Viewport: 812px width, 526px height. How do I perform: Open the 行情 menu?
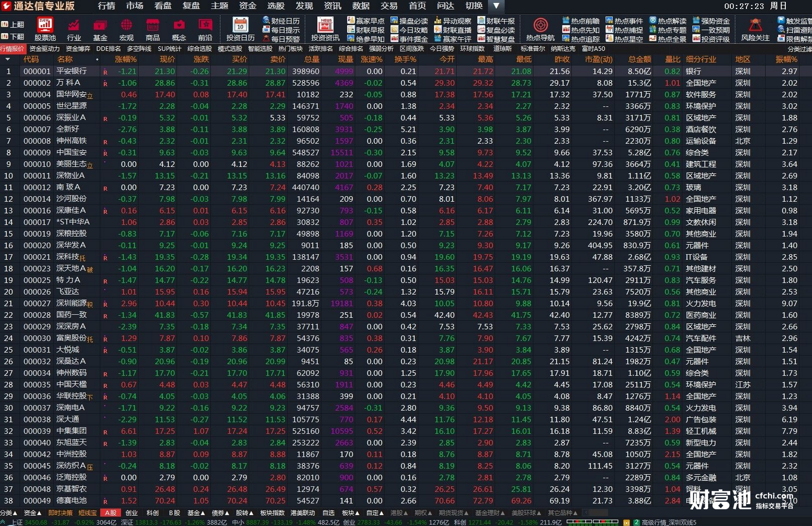[107, 6]
